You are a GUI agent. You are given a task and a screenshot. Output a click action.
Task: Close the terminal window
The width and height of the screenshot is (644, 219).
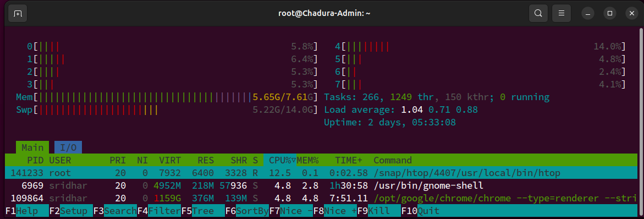632,14
